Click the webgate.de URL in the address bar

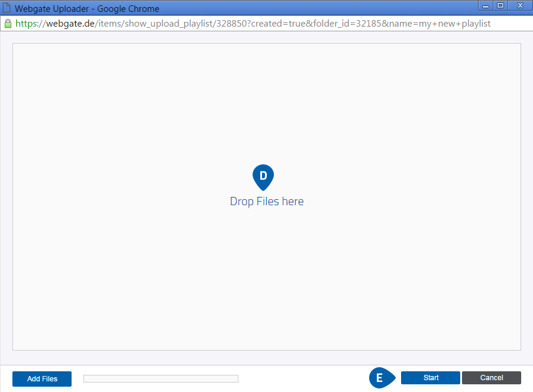253,24
